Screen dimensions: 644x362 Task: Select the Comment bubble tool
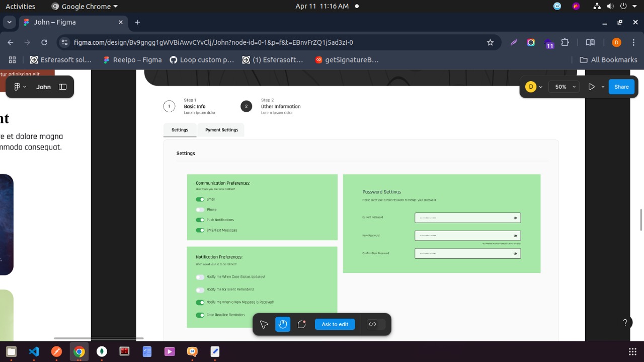302,324
